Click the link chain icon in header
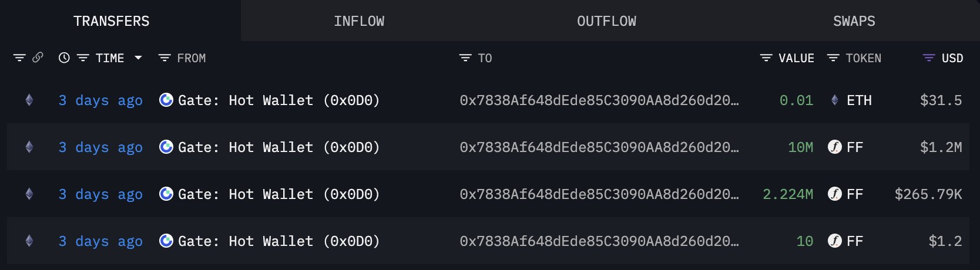 pos(38,58)
